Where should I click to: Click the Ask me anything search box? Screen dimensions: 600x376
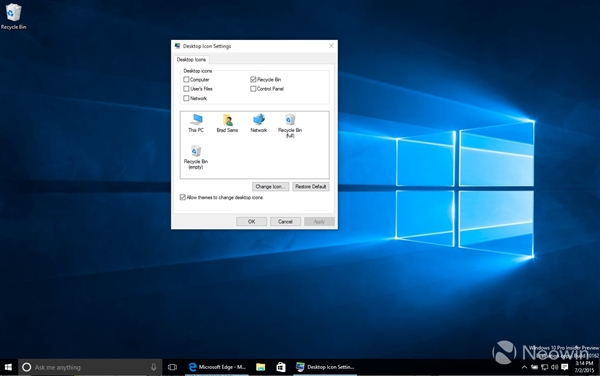pyautogui.click(x=90, y=367)
